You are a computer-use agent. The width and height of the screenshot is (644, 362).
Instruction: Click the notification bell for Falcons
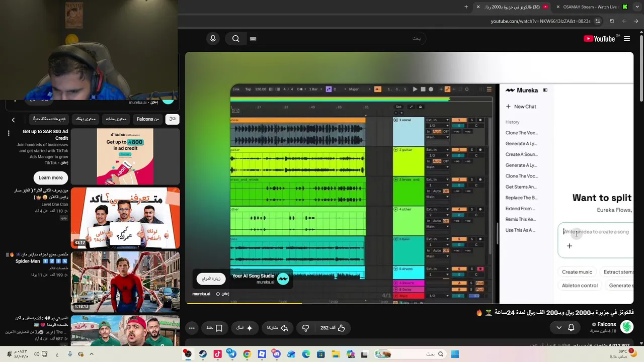571,328
